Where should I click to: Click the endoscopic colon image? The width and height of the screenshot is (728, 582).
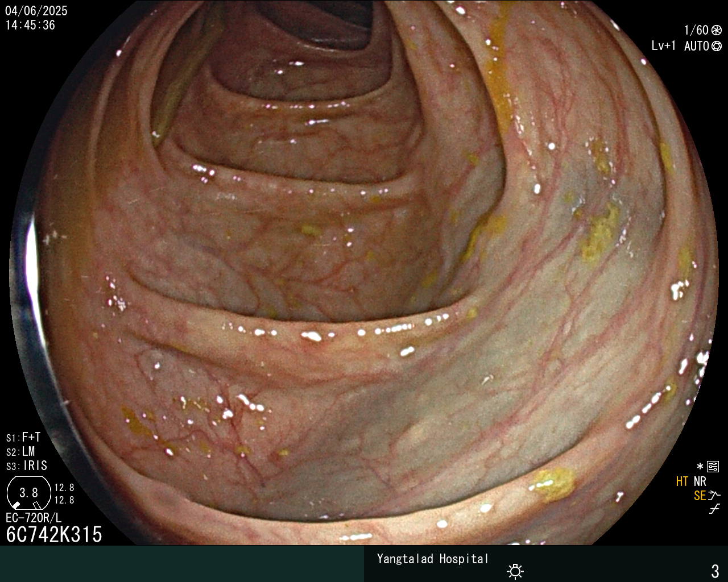pos(364,273)
